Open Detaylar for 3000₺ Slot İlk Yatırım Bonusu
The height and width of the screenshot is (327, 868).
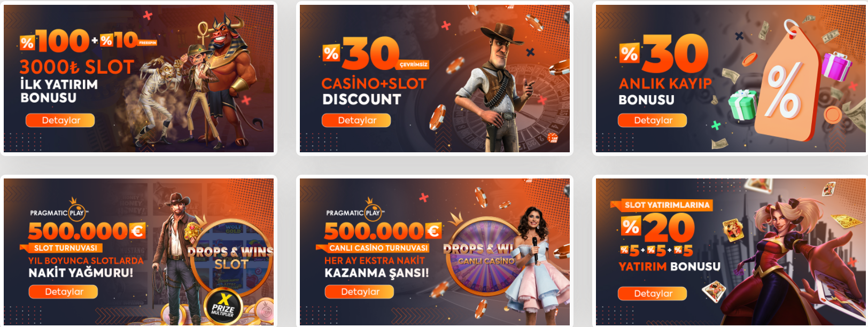[60, 120]
